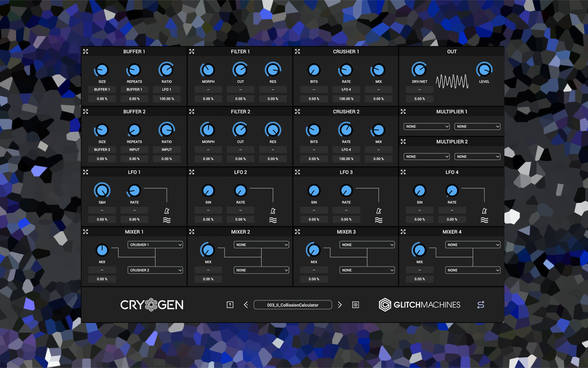Click the Glitchmachines hexagon logo
Image resolution: width=588 pixels, height=368 pixels.
385,305
